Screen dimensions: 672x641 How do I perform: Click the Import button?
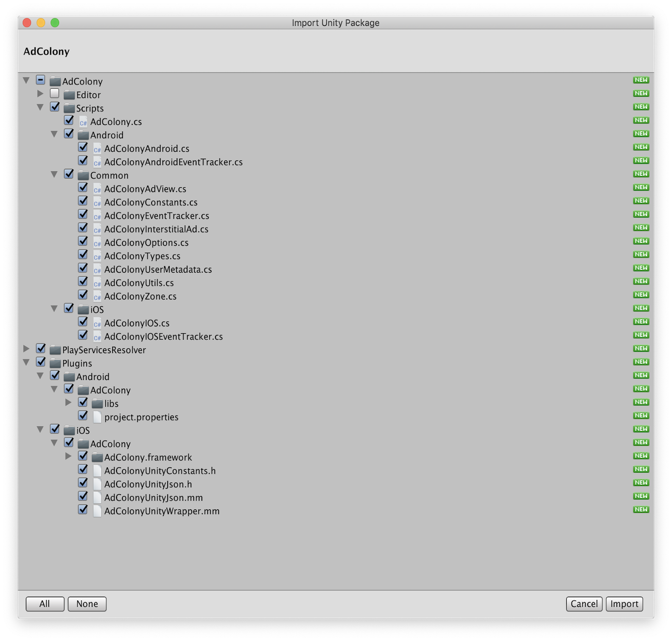point(624,604)
